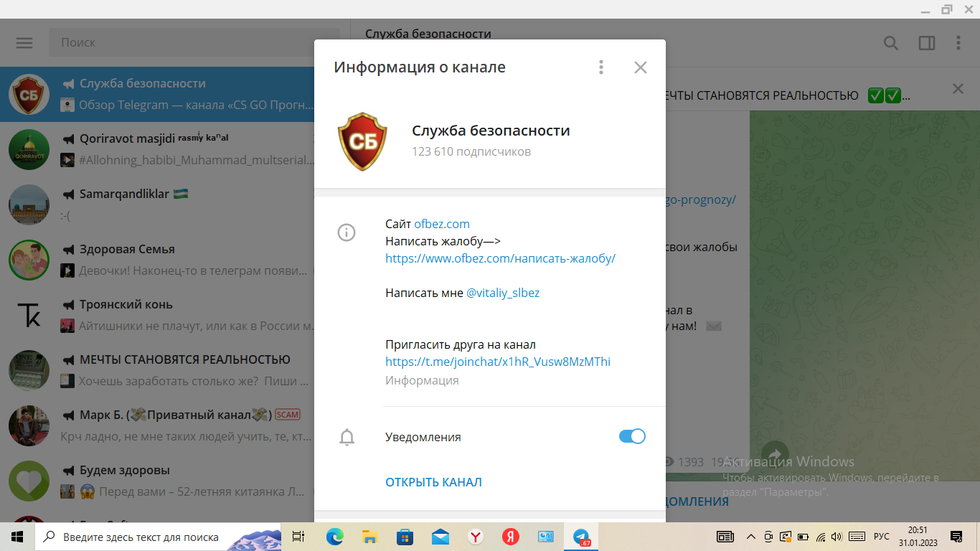Open the ofbez.com website link

(x=440, y=223)
